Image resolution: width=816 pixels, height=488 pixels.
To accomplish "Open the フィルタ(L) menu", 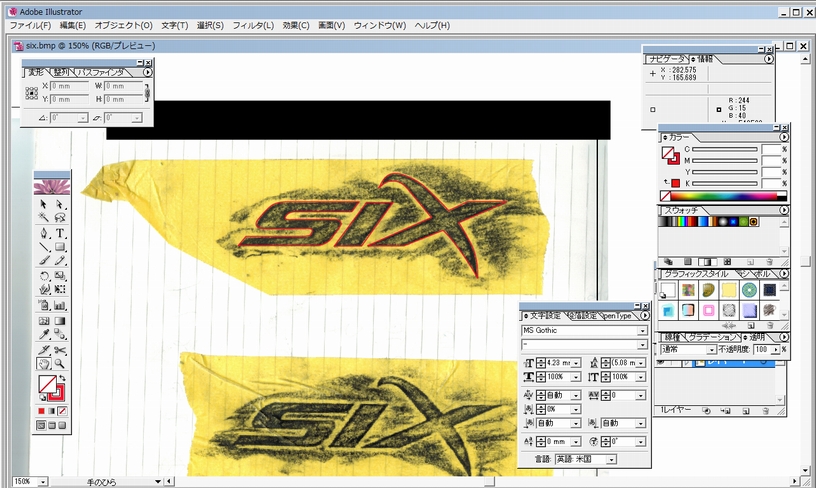I will pyautogui.click(x=254, y=25).
